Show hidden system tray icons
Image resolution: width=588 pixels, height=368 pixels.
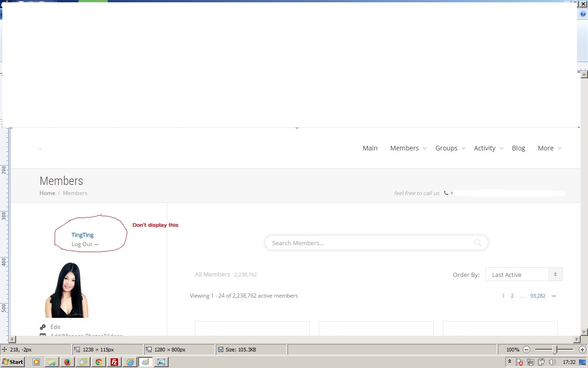(509, 362)
